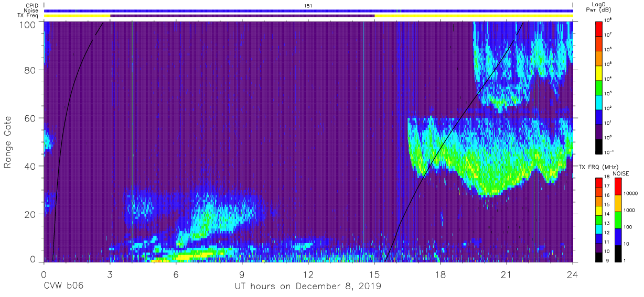The height and width of the screenshot is (297, 644).
Task: Click the x-axis tick label '12'
Action: point(308,275)
